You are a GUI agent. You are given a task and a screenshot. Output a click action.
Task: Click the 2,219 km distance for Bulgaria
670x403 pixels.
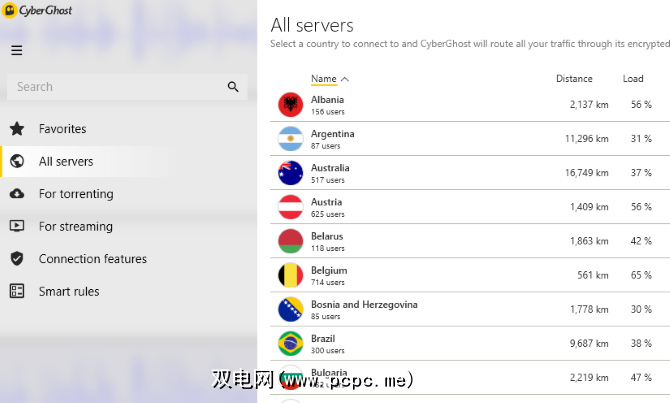click(x=589, y=378)
